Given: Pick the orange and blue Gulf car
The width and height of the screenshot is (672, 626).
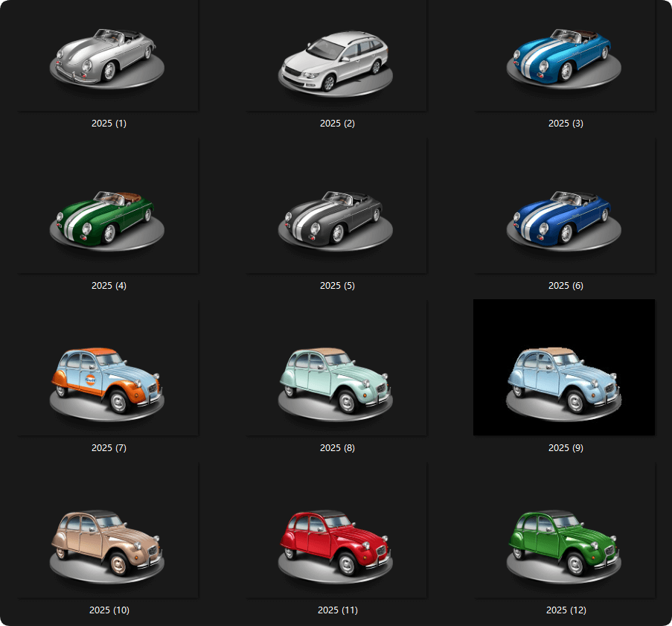Looking at the screenshot, I should [108, 381].
